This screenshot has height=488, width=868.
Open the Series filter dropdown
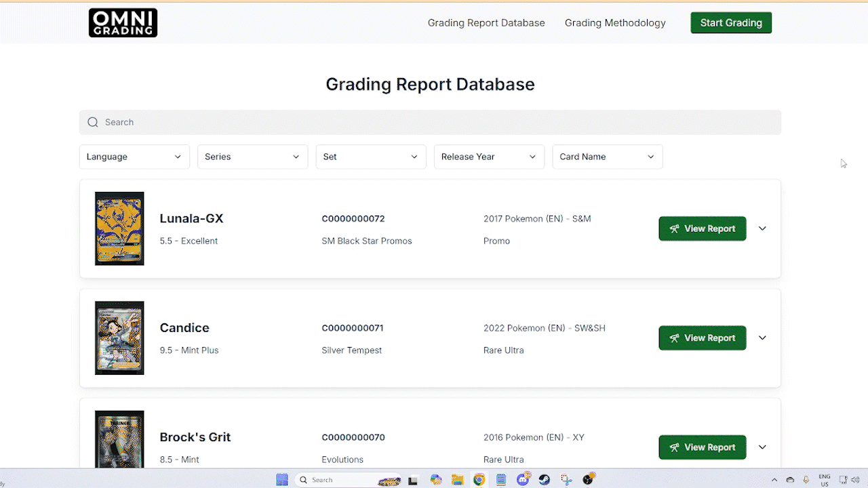pos(252,157)
